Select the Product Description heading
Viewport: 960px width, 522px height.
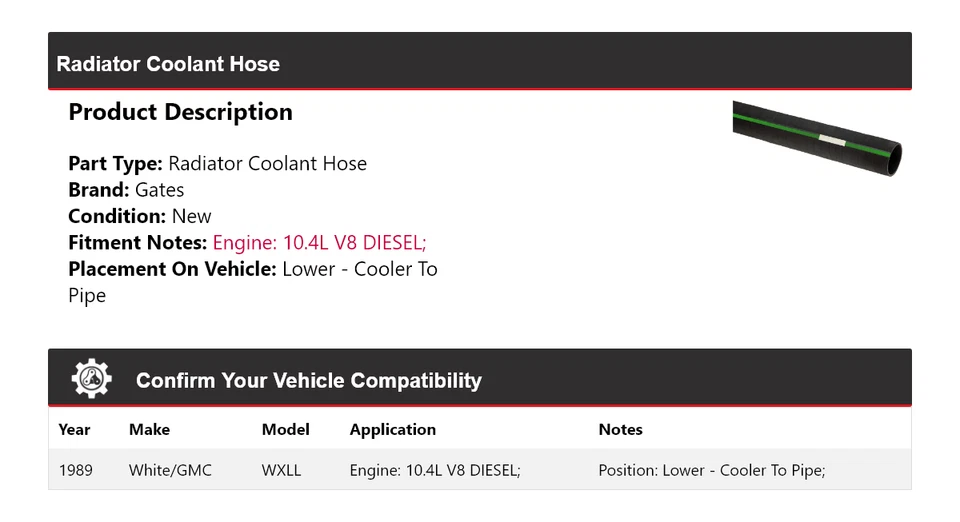[180, 112]
